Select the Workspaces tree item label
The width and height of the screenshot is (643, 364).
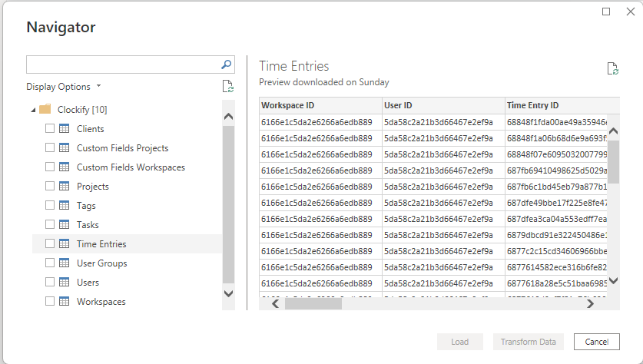(x=101, y=302)
